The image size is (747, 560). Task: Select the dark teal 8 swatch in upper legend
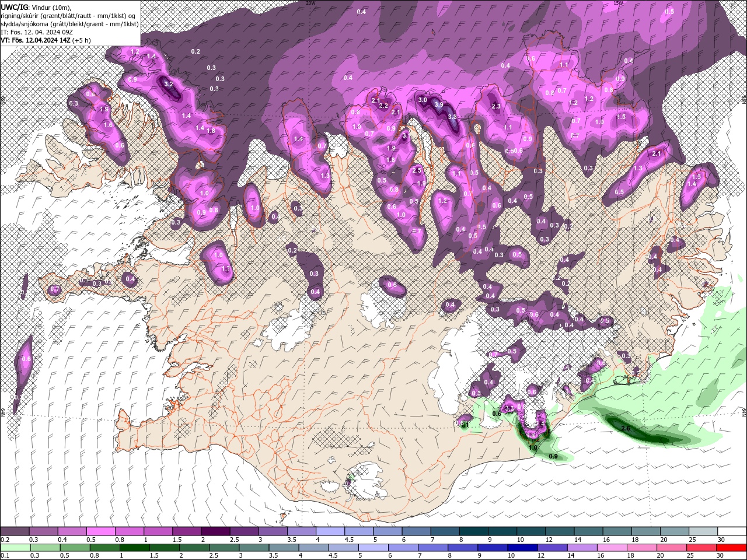pos(473,531)
